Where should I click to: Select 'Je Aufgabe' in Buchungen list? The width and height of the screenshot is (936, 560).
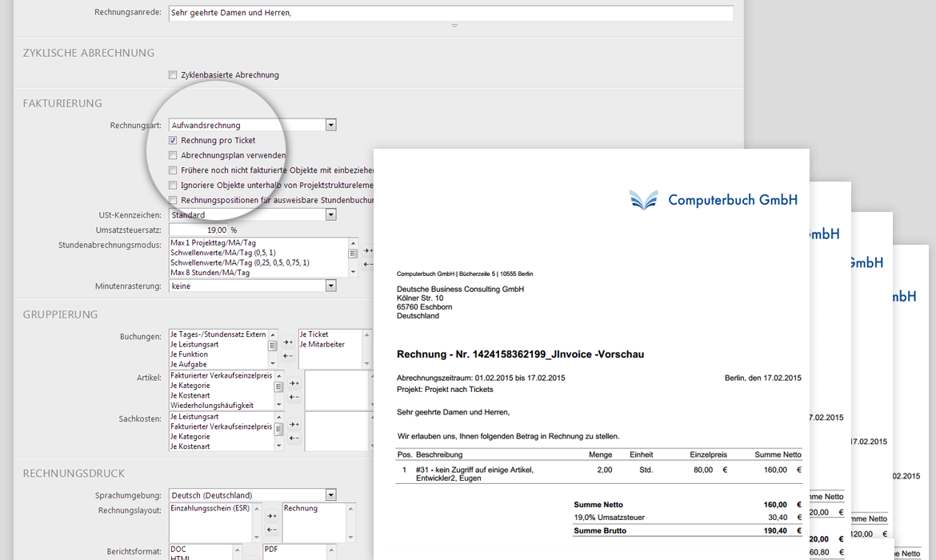188,364
